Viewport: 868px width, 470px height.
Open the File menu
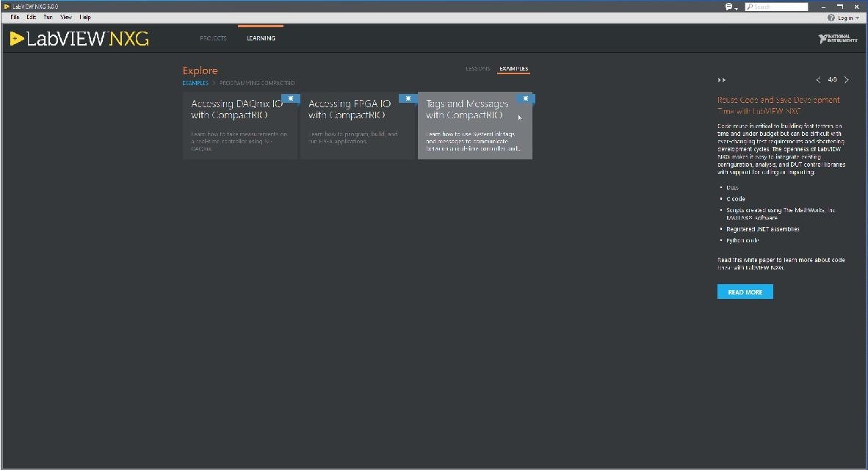point(15,17)
